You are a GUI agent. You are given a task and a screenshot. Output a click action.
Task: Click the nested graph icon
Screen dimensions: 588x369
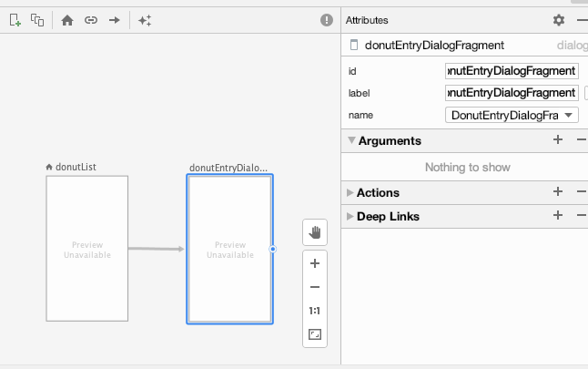click(37, 20)
